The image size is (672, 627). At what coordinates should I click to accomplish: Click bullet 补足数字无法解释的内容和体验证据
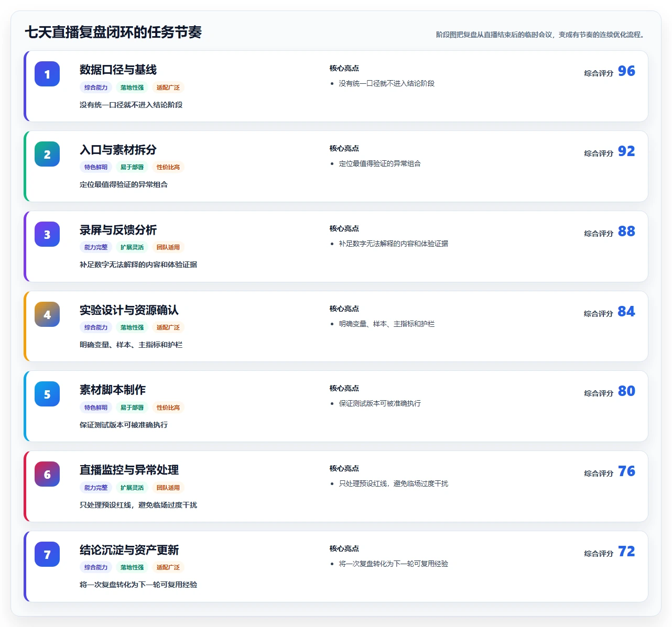click(393, 244)
